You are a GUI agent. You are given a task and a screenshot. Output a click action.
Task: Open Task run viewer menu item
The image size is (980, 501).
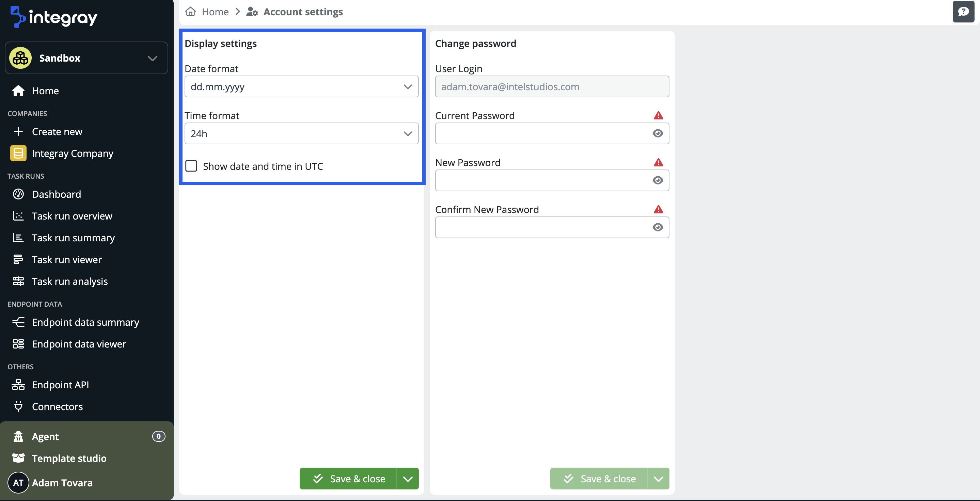[x=67, y=260]
